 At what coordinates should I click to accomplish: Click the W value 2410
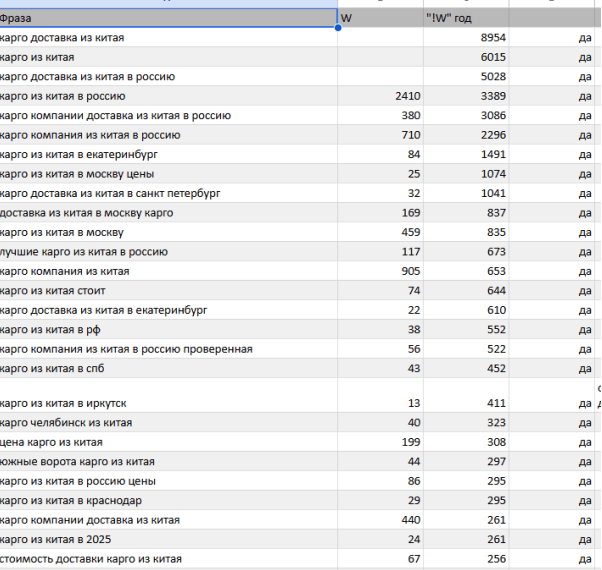click(x=408, y=96)
